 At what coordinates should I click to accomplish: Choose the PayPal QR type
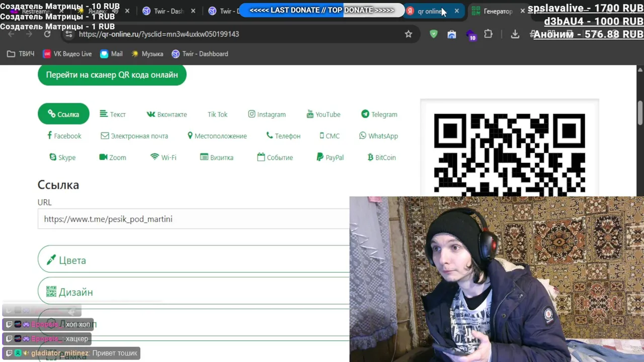(x=330, y=157)
